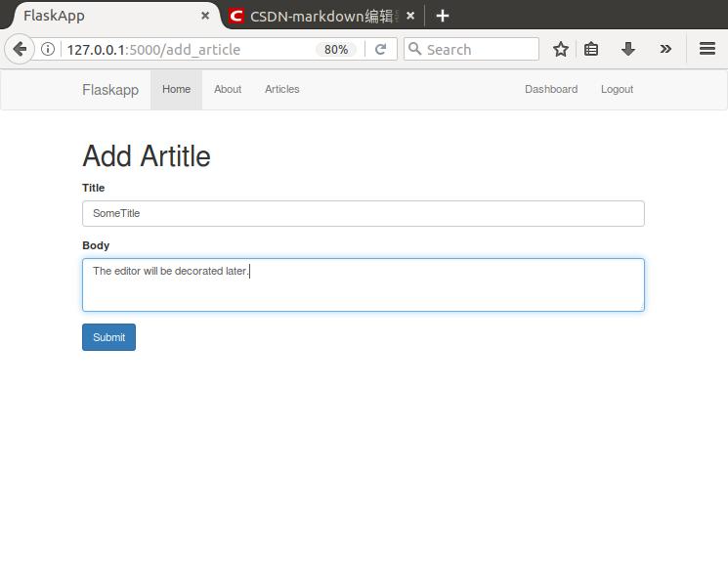This screenshot has width=728, height=563.
Task: Click the CSDN red logo favicon
Action: point(236,16)
